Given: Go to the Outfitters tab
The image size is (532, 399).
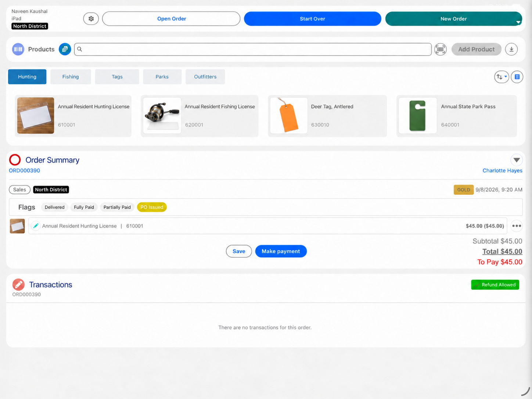Looking at the screenshot, I should (x=205, y=77).
